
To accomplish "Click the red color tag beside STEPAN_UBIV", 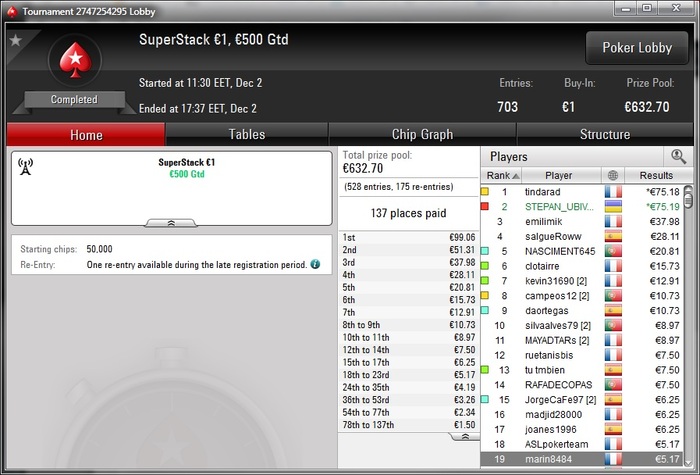I will pos(485,206).
